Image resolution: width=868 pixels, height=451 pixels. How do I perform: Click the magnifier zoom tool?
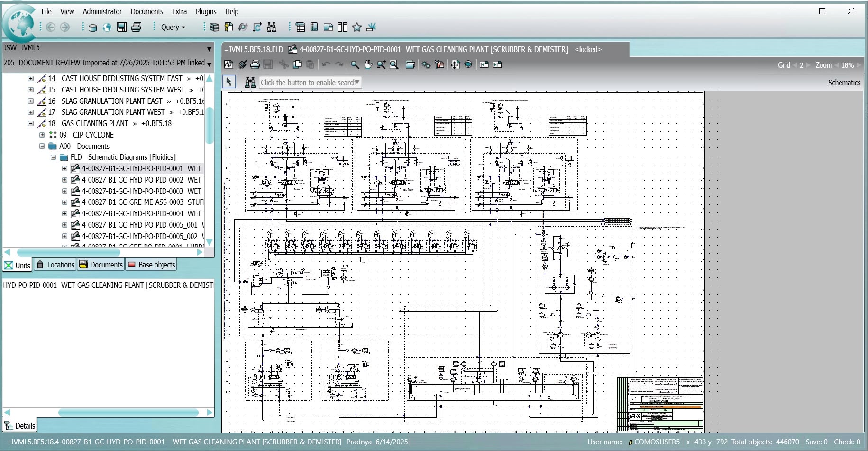pyautogui.click(x=355, y=64)
